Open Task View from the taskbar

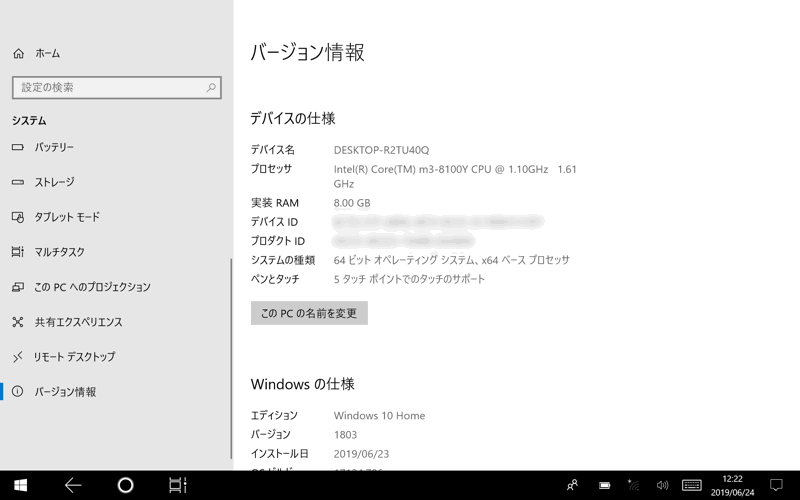[177, 485]
